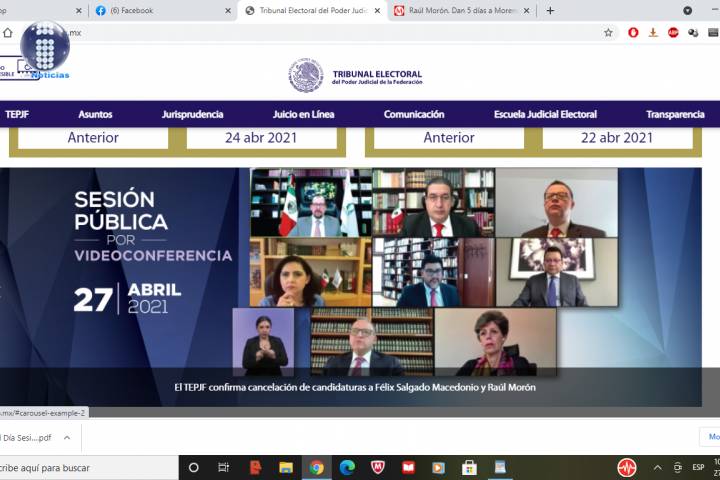Click the 24 abr 2021 button
Viewport: 720px width, 480px height.
tap(264, 138)
